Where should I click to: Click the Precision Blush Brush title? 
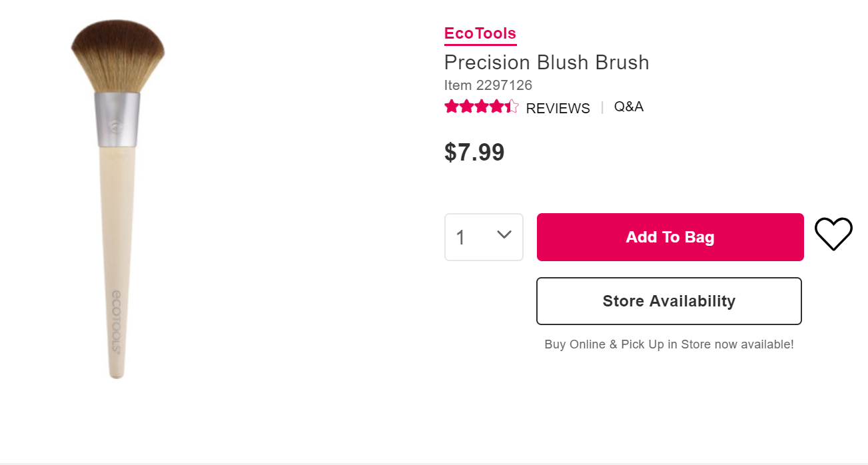[x=547, y=63]
